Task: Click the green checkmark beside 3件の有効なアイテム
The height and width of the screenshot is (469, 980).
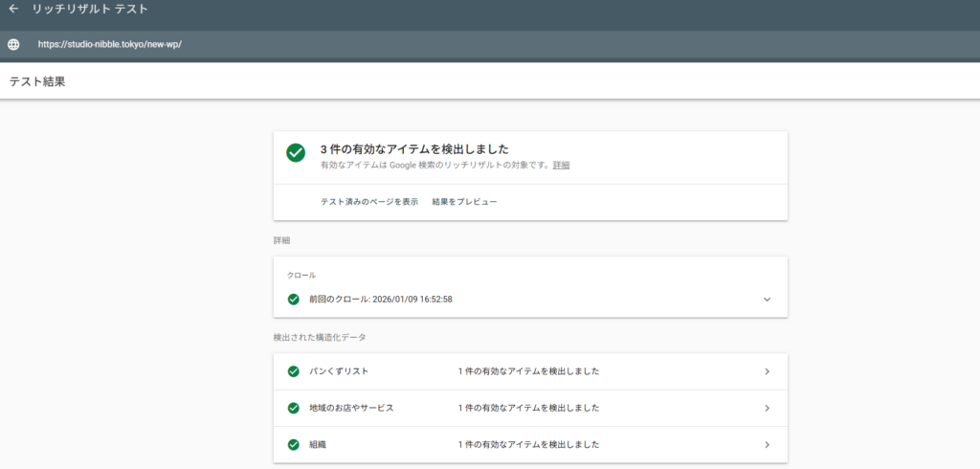Action: pos(296,153)
